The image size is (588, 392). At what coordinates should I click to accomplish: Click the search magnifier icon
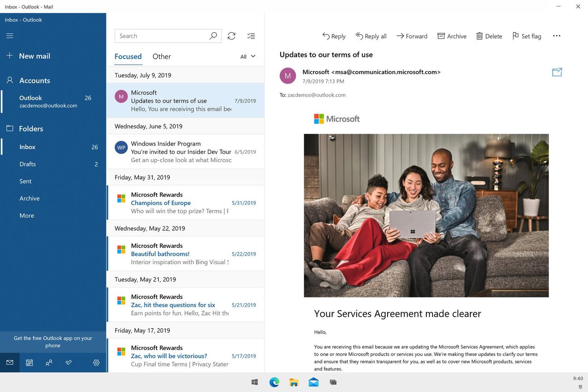pyautogui.click(x=213, y=36)
